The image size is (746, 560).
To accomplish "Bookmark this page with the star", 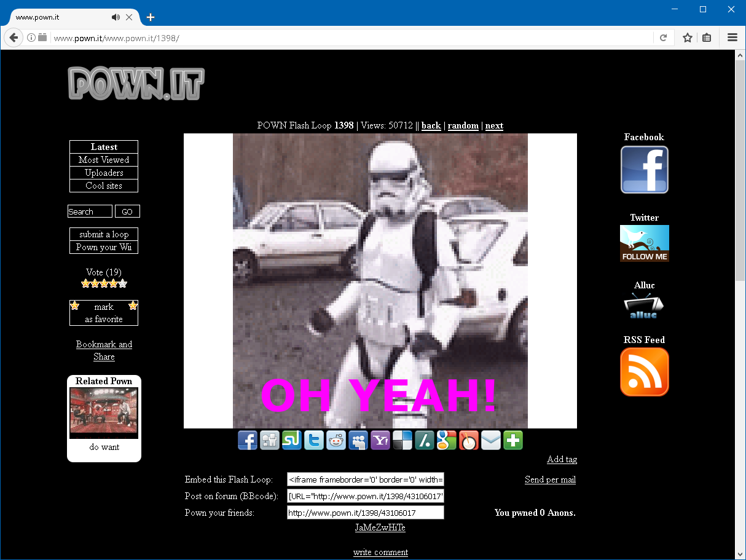I will tap(688, 38).
